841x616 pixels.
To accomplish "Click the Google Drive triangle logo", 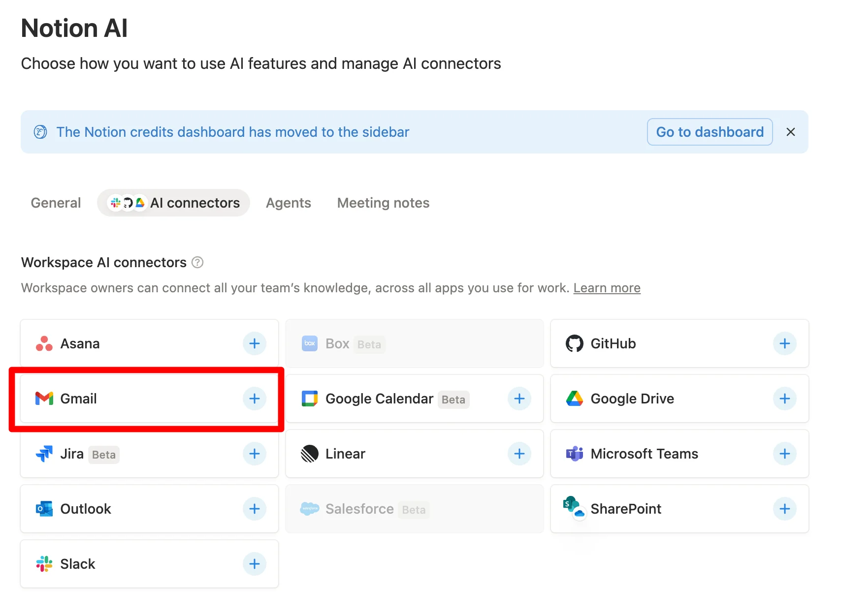I will (575, 399).
